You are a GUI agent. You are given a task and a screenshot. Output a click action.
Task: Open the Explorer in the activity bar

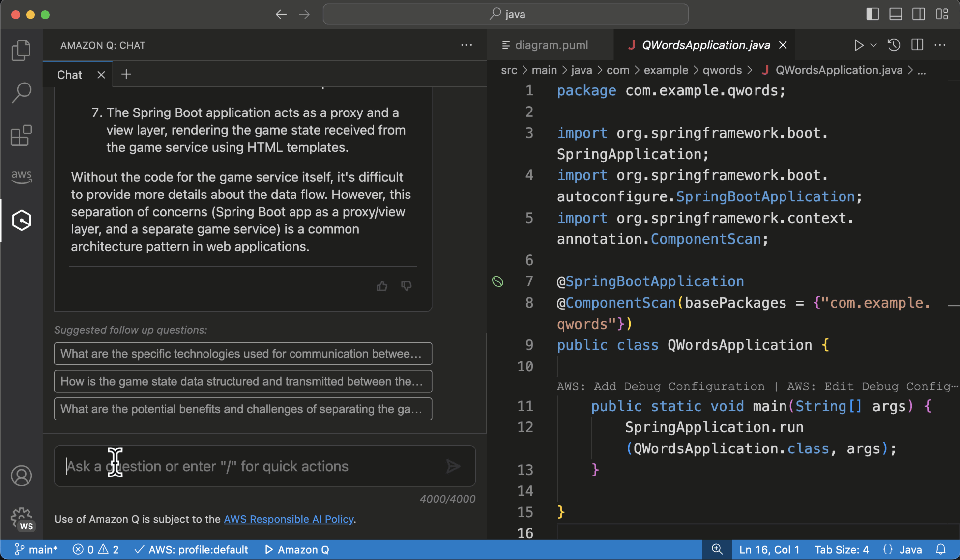click(21, 50)
